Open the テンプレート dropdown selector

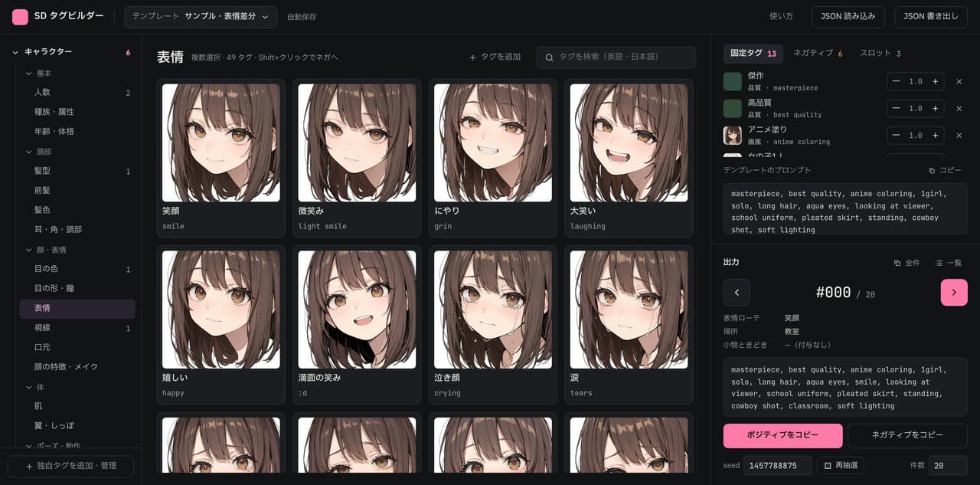click(201, 17)
